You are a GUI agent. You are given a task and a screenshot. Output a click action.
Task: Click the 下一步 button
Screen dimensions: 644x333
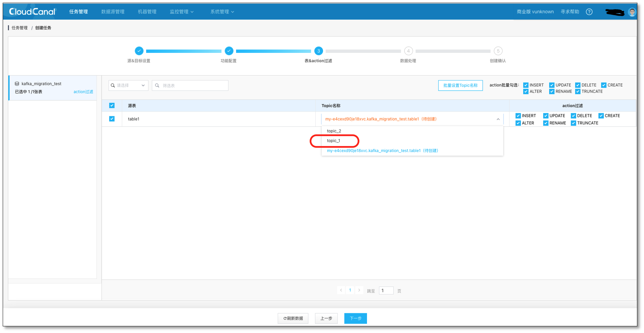tap(355, 318)
